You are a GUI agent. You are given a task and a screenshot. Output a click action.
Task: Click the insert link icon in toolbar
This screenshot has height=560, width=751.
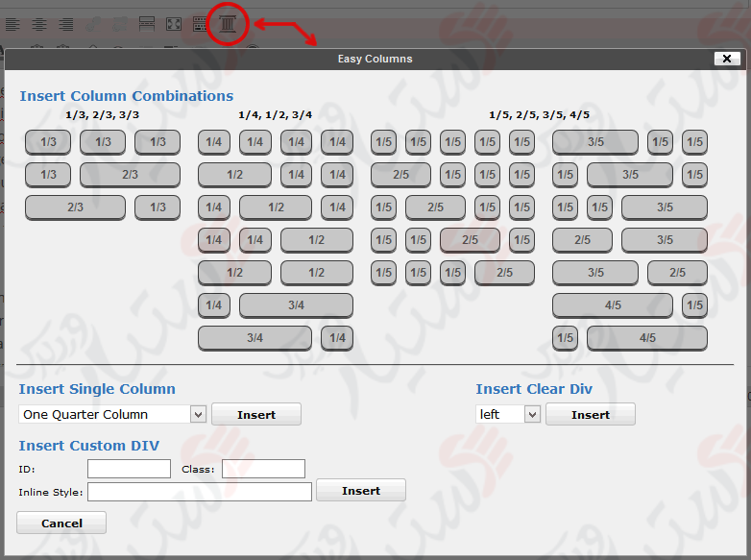coord(93,24)
